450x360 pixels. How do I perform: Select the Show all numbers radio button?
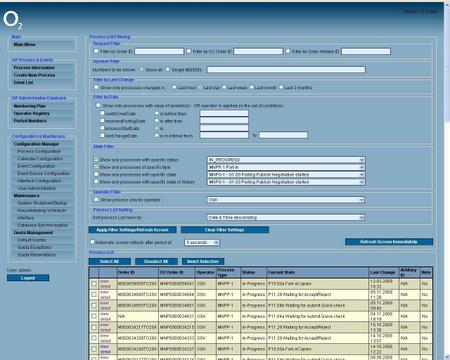(x=142, y=69)
